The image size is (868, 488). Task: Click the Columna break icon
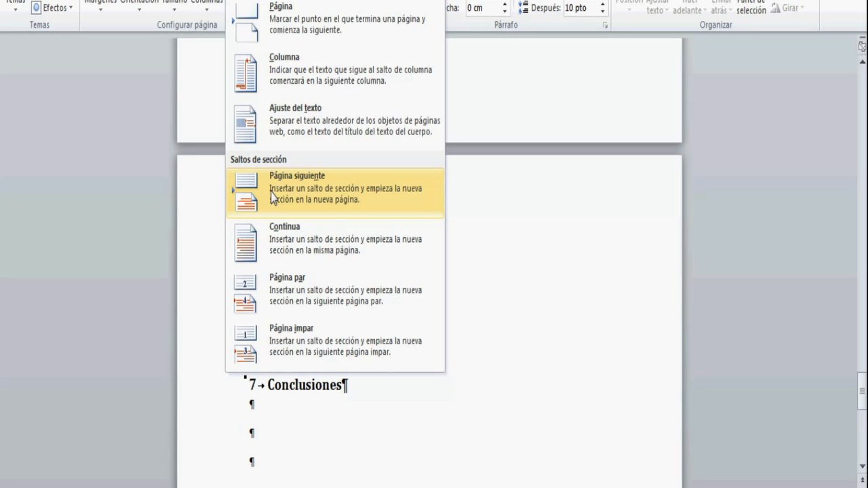pyautogui.click(x=246, y=73)
